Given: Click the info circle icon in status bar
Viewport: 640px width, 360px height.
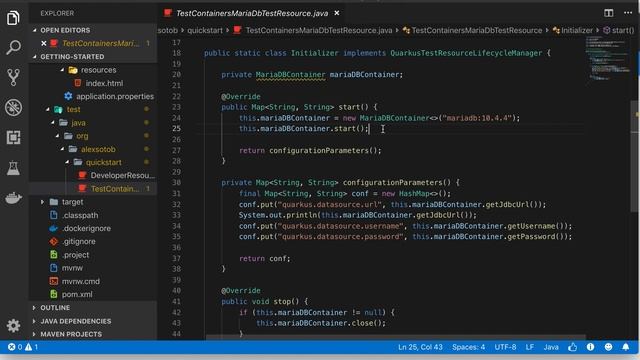Looking at the screenshot, I should coord(590,347).
